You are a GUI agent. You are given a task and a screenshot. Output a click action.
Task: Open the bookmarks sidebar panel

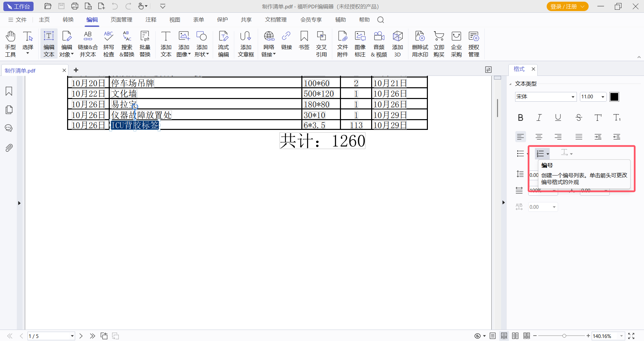point(9,91)
